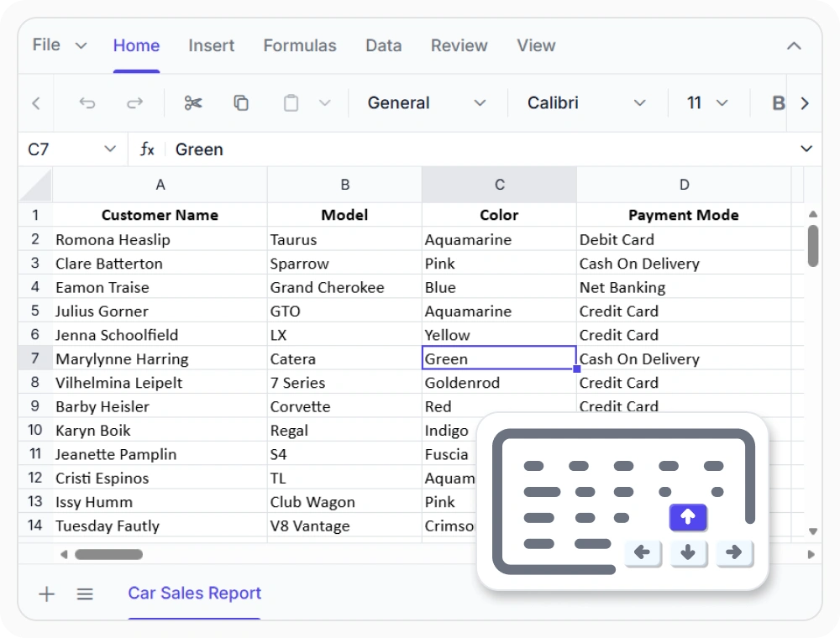This screenshot has width=840, height=638.
Task: Select cell 'Jenna Schoolfield'
Action: [160, 334]
